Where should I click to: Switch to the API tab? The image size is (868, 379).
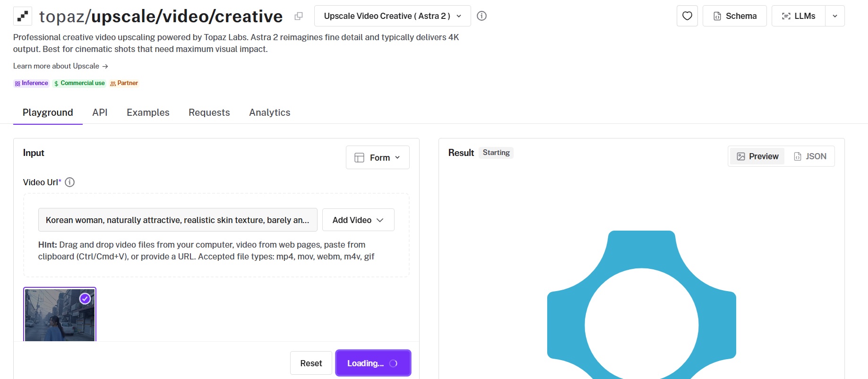pos(100,112)
